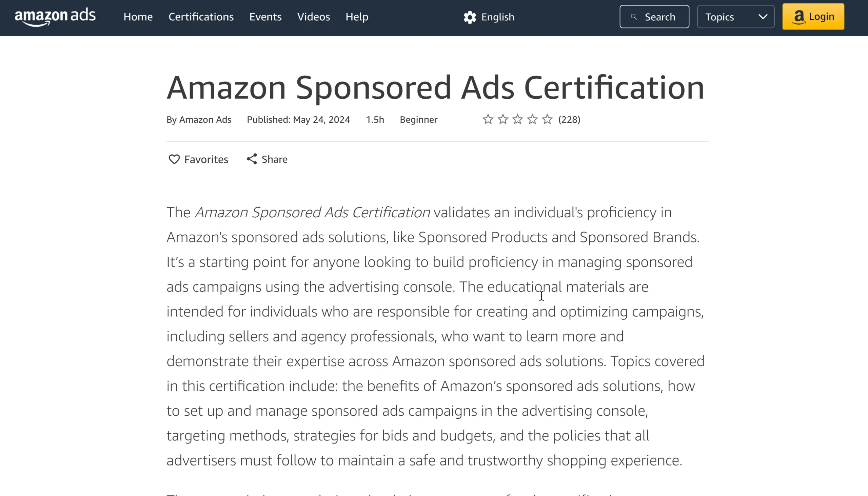Screen dimensions: 868x496
Task: Go to the Events page
Action: (x=265, y=17)
